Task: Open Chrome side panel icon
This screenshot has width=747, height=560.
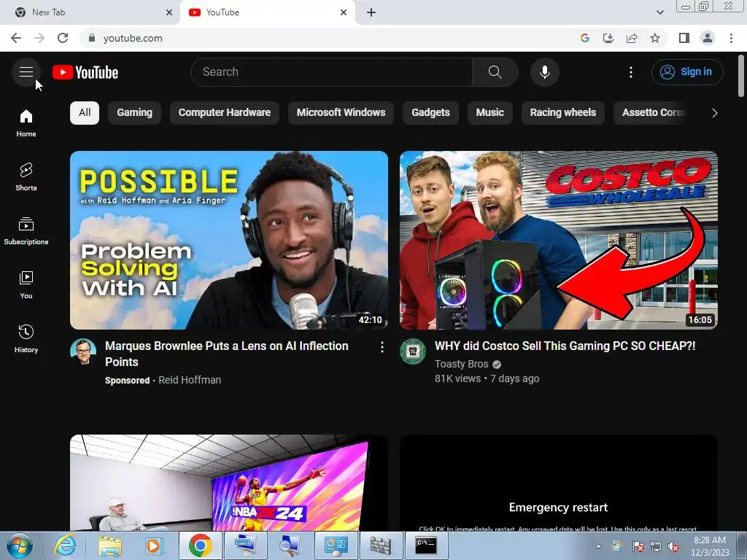Action: coord(684,38)
